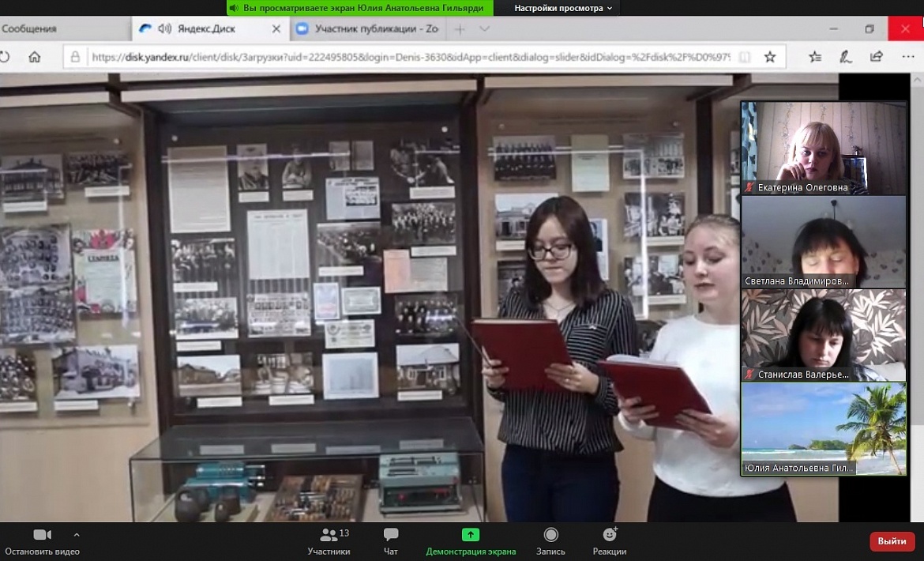
Task: Start recording with Запись button
Action: tap(550, 541)
